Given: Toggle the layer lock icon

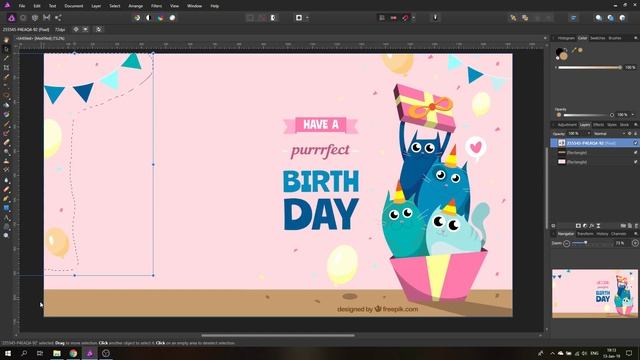Looking at the screenshot, I should point(636,134).
